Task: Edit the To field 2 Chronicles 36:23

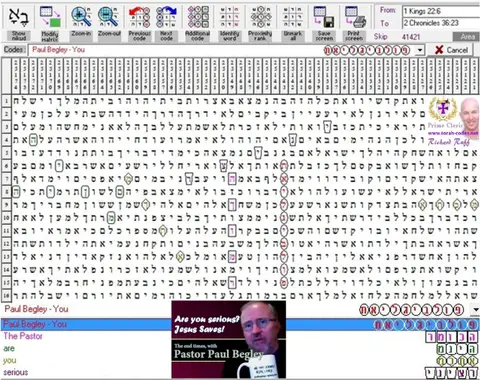Action: click(x=441, y=23)
